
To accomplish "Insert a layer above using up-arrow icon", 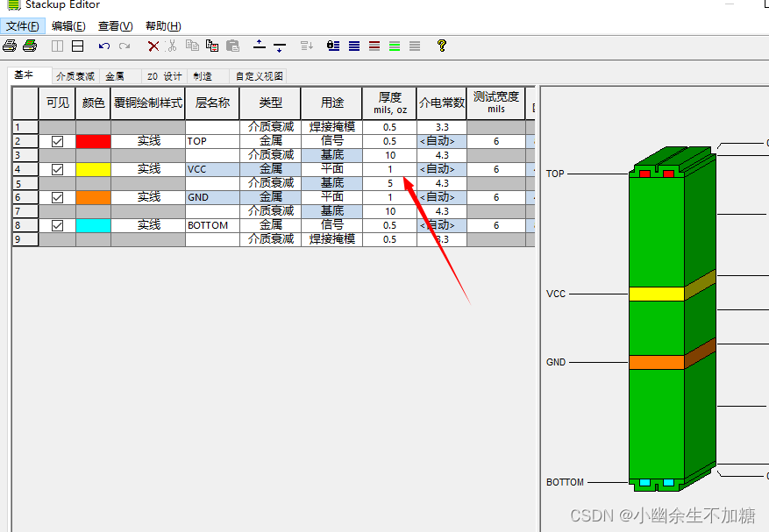I will (260, 45).
